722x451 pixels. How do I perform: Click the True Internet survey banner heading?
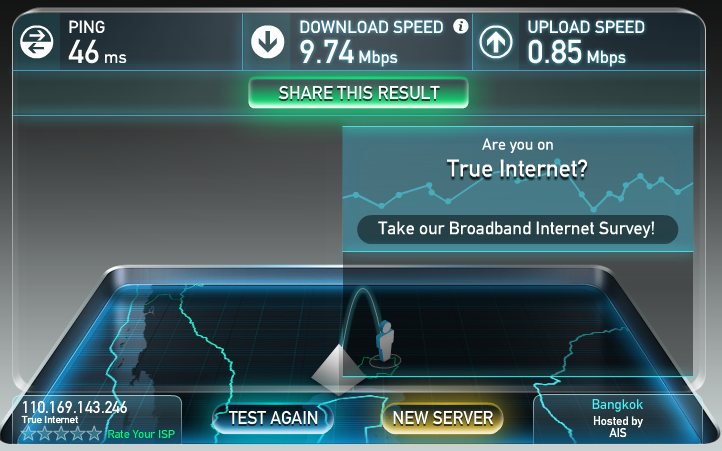pos(517,169)
